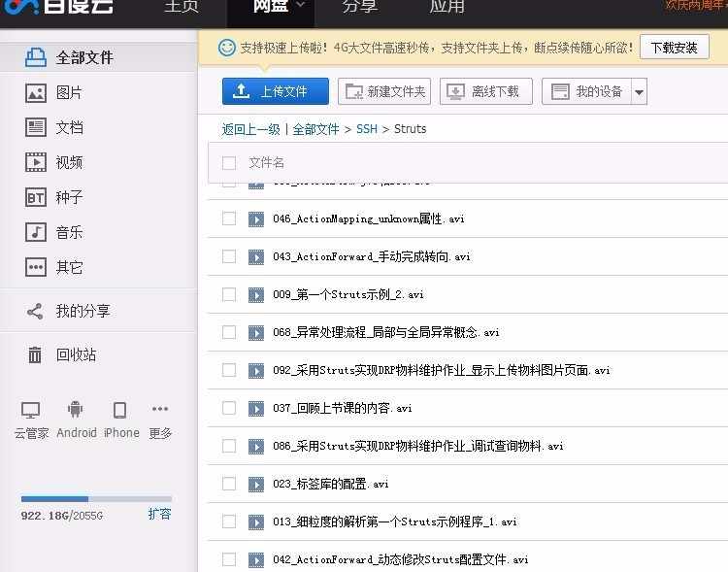Click the 离线下载 button
Screen dimensions: 728x572
coord(486,91)
